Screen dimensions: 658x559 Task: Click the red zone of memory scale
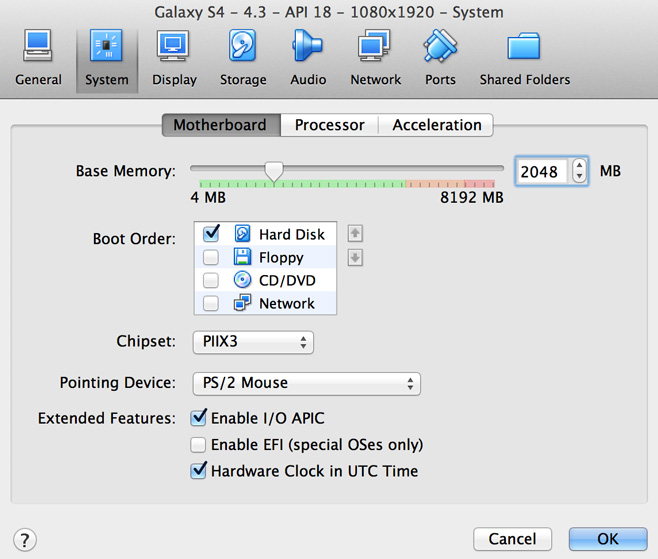coord(480,183)
